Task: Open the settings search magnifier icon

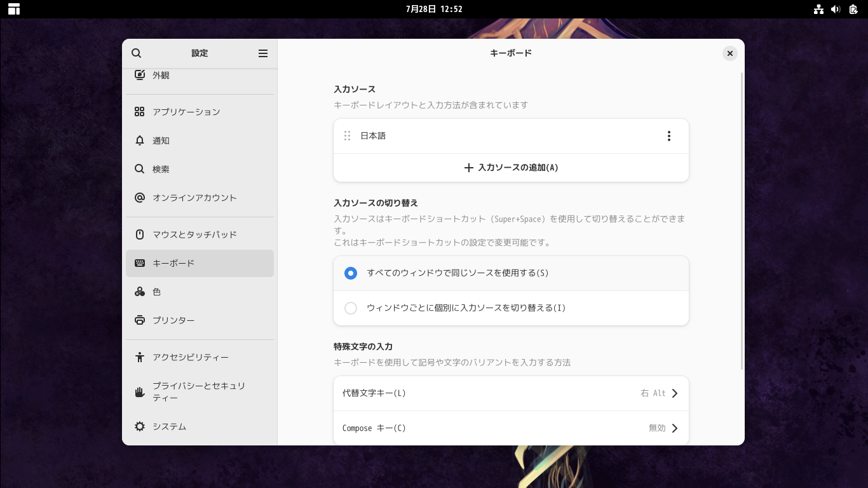Action: coord(137,53)
